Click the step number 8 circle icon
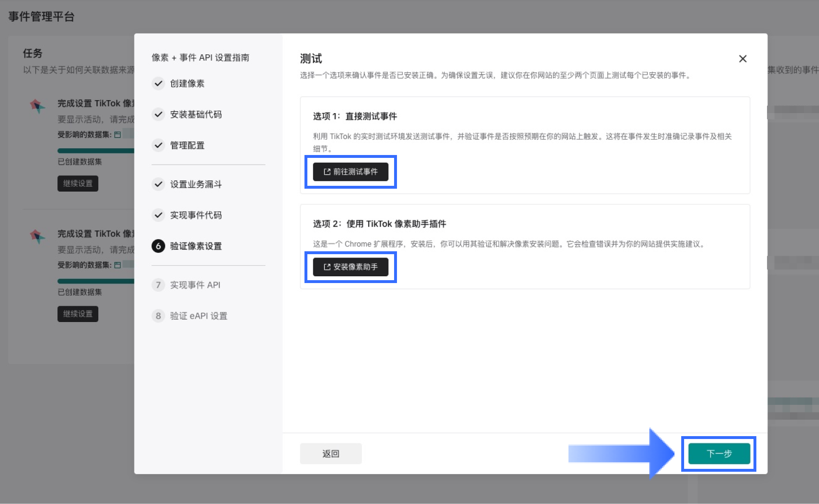 tap(158, 316)
